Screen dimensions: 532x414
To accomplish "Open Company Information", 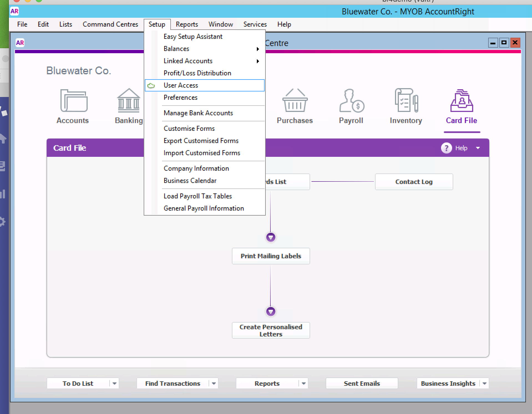I will 205,168.
